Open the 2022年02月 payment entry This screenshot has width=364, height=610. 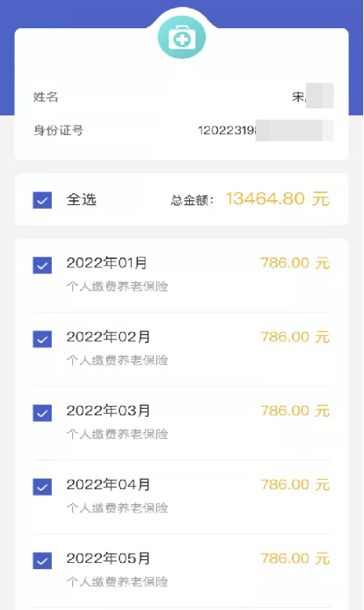(x=182, y=349)
